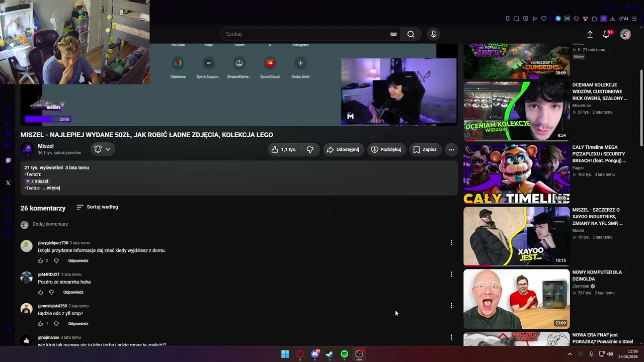Open the @hajmanoo commenter profile
This screenshot has width=644, height=362.
(x=48, y=337)
